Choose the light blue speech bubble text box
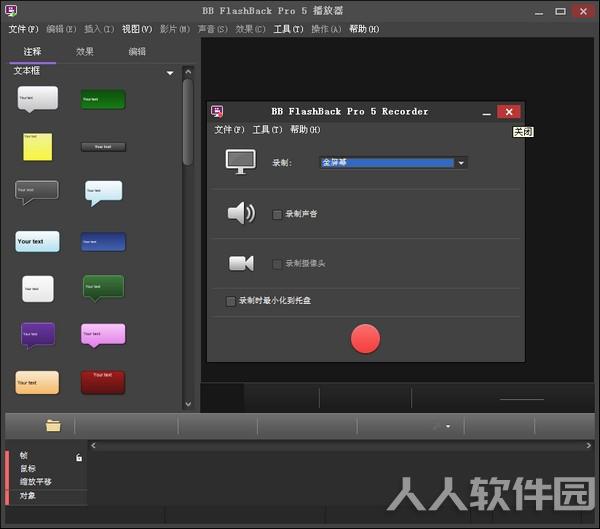600x529 pixels. point(103,193)
